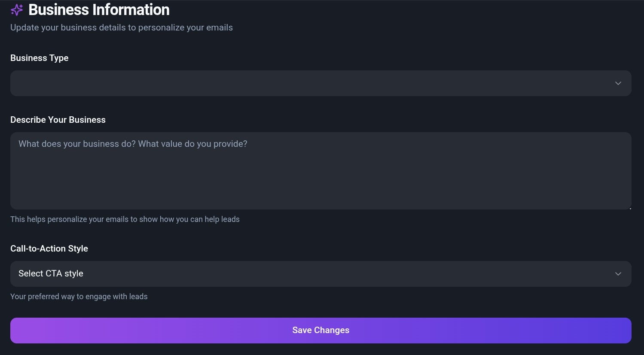Click the 'Your preferred way to engage' hint

click(79, 297)
